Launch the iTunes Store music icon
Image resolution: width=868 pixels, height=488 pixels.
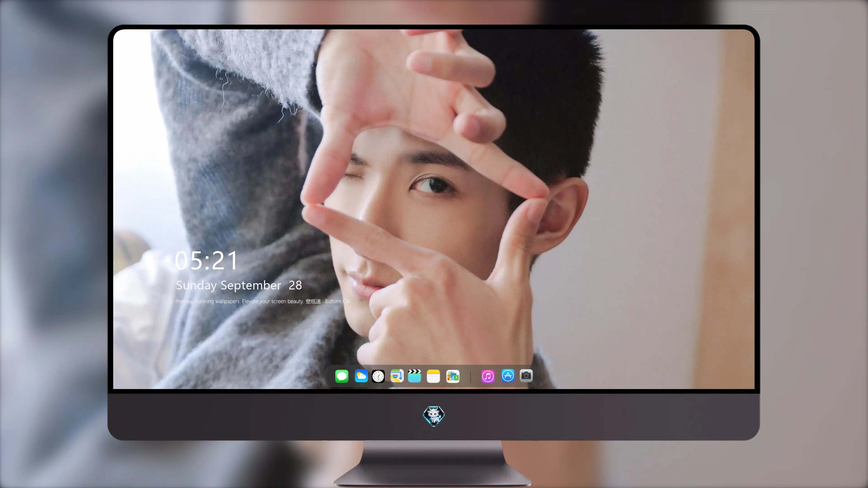click(x=488, y=376)
